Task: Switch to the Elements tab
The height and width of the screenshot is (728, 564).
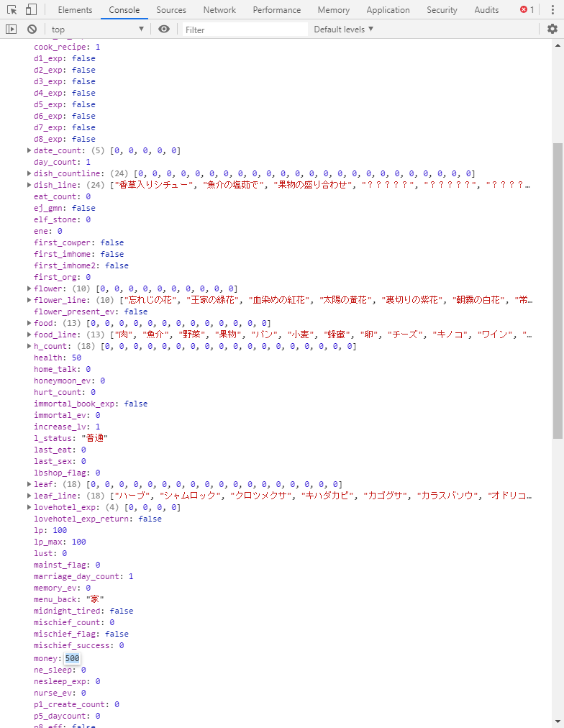Action: coord(75,10)
